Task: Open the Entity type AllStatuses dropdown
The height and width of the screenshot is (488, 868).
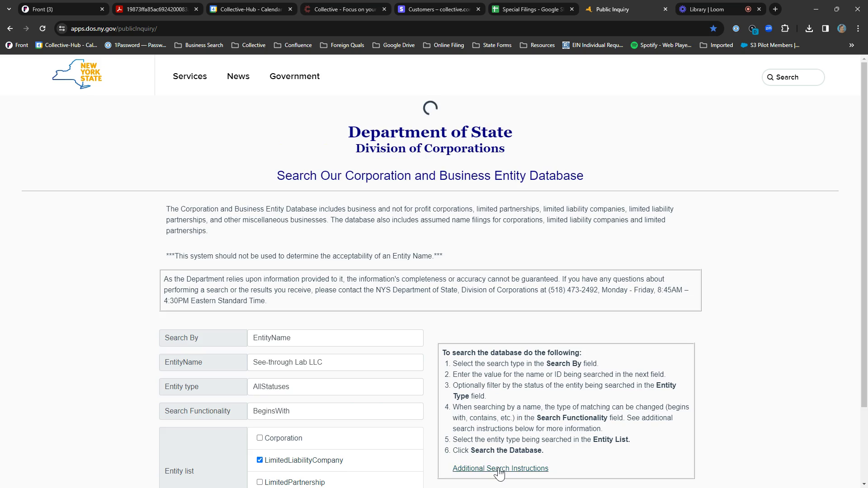Action: click(335, 387)
